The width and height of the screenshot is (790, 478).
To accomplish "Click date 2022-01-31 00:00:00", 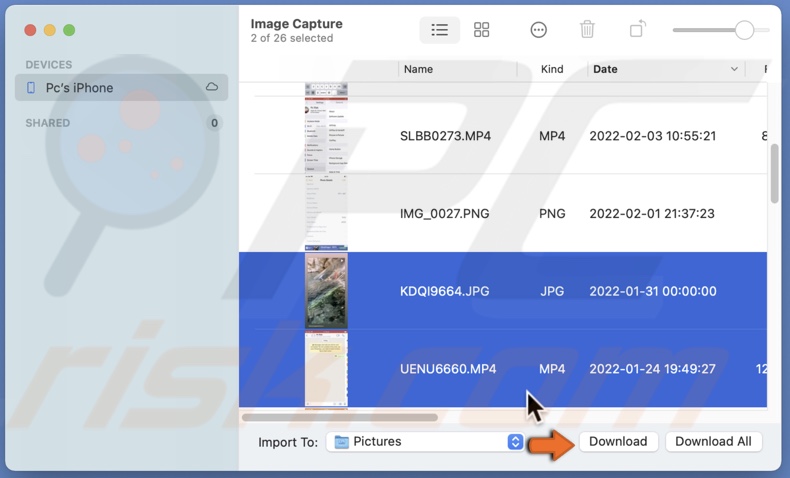I will [x=652, y=291].
